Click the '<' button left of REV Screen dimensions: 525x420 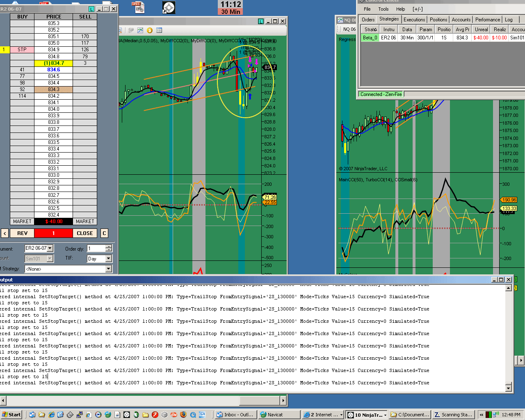click(x=5, y=233)
